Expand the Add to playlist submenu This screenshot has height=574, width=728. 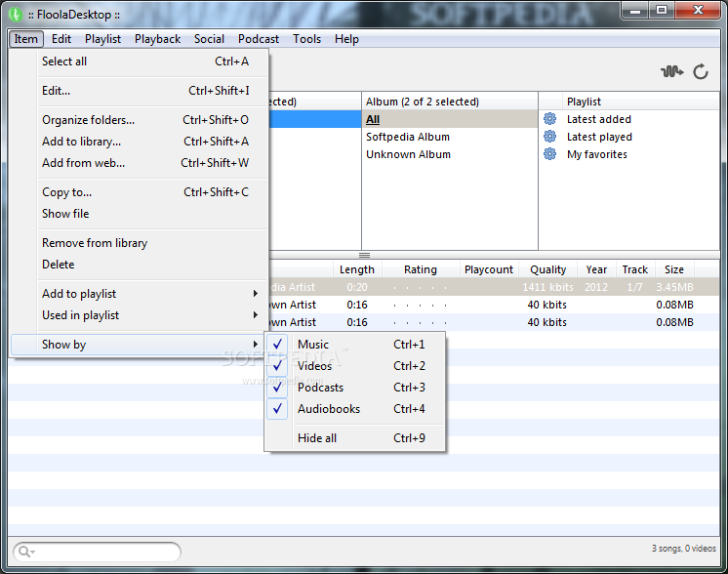click(x=140, y=294)
